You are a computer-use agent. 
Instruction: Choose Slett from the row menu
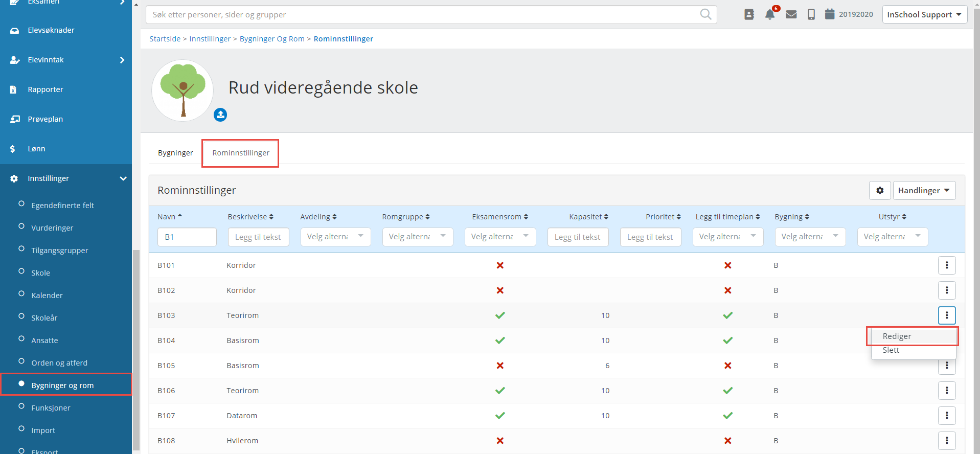coord(914,350)
